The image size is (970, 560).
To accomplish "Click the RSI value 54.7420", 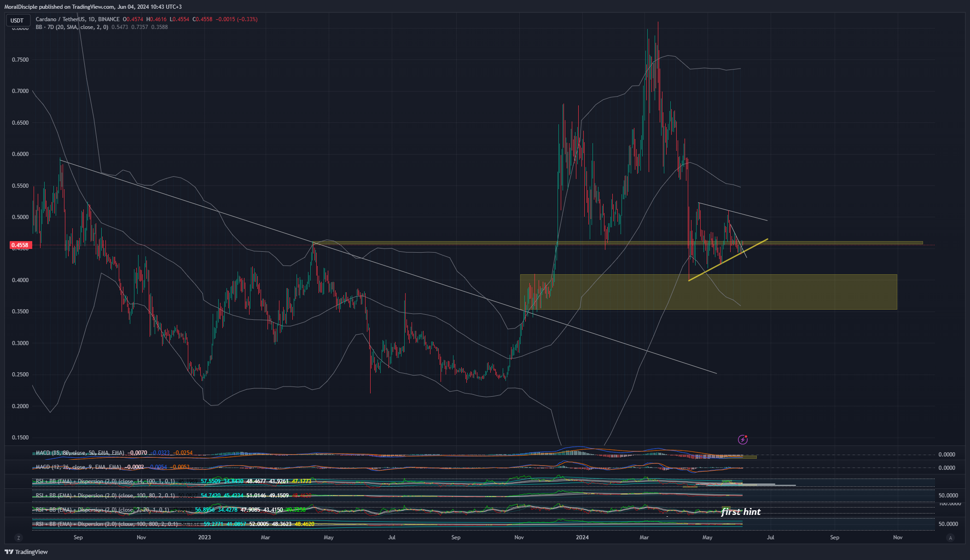I will point(211,496).
